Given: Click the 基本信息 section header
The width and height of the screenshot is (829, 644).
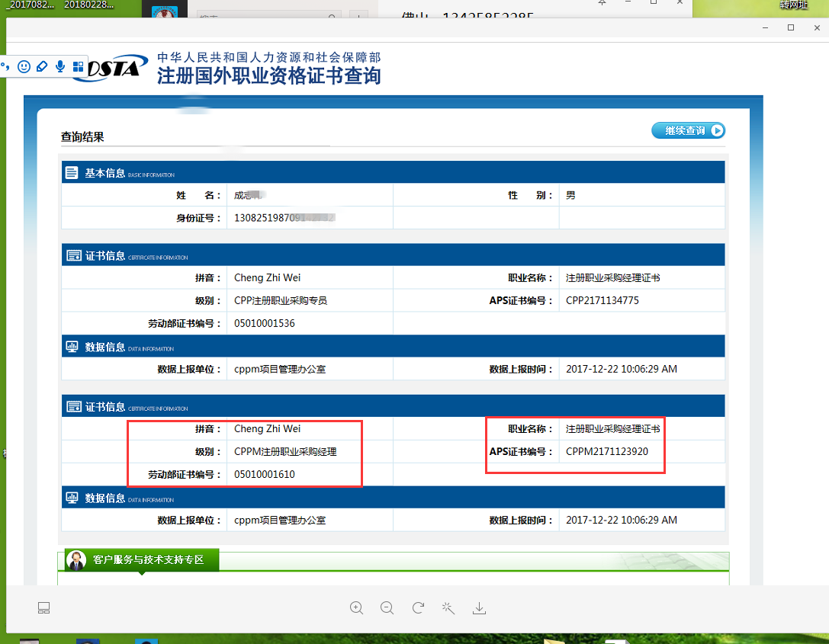Looking at the screenshot, I should click(104, 173).
